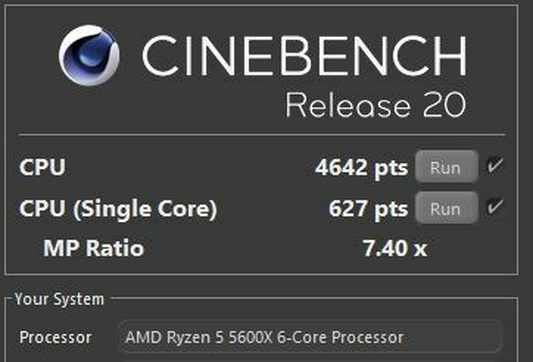Click the 4642 pts CPU score
Image resolution: width=533 pixels, height=362 pixels.
pyautogui.click(x=361, y=168)
